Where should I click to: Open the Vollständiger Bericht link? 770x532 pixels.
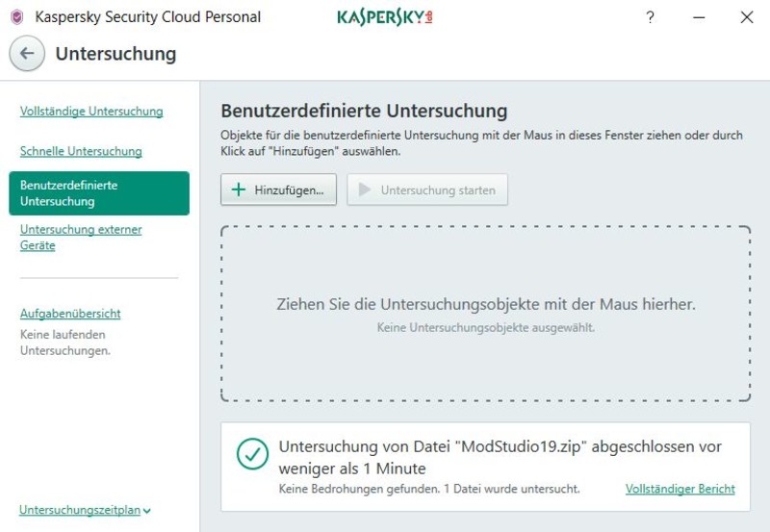tap(680, 489)
